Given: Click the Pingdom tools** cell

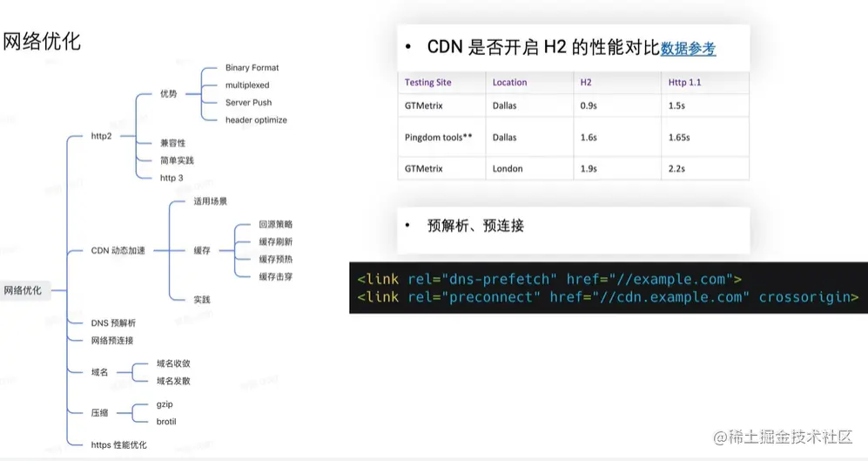Looking at the screenshot, I should 439,137.
